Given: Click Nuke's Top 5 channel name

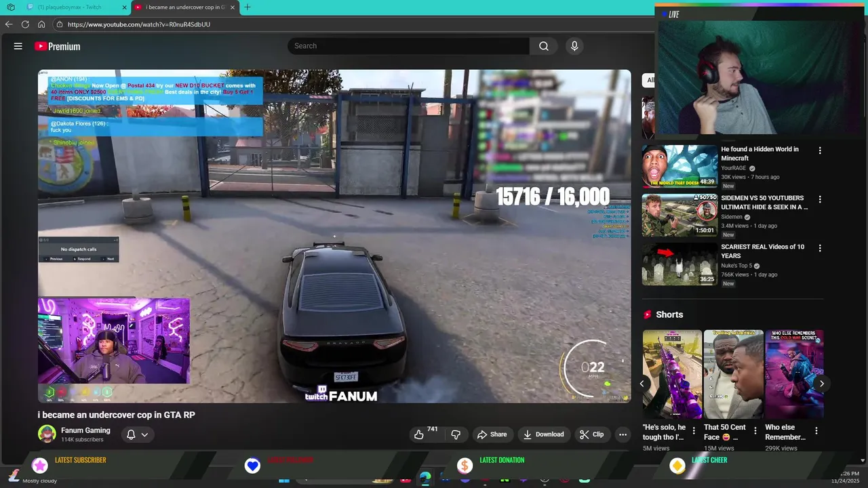Looking at the screenshot, I should (x=736, y=266).
